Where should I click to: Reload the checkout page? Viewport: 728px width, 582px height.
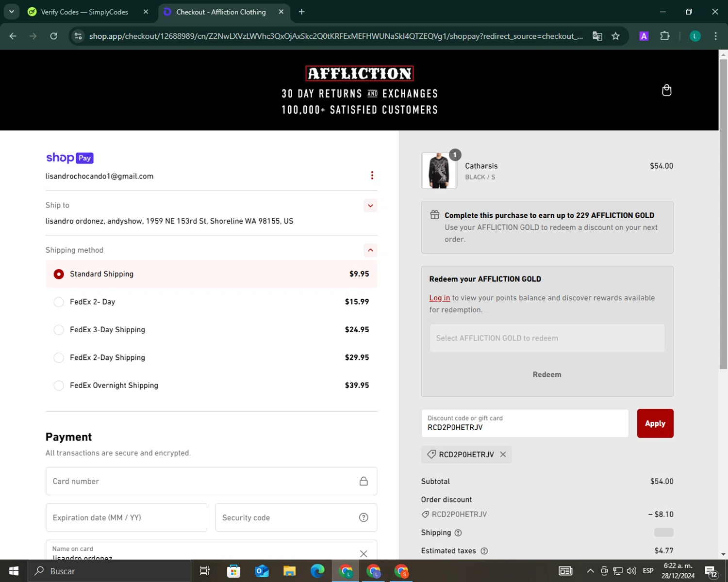point(54,36)
